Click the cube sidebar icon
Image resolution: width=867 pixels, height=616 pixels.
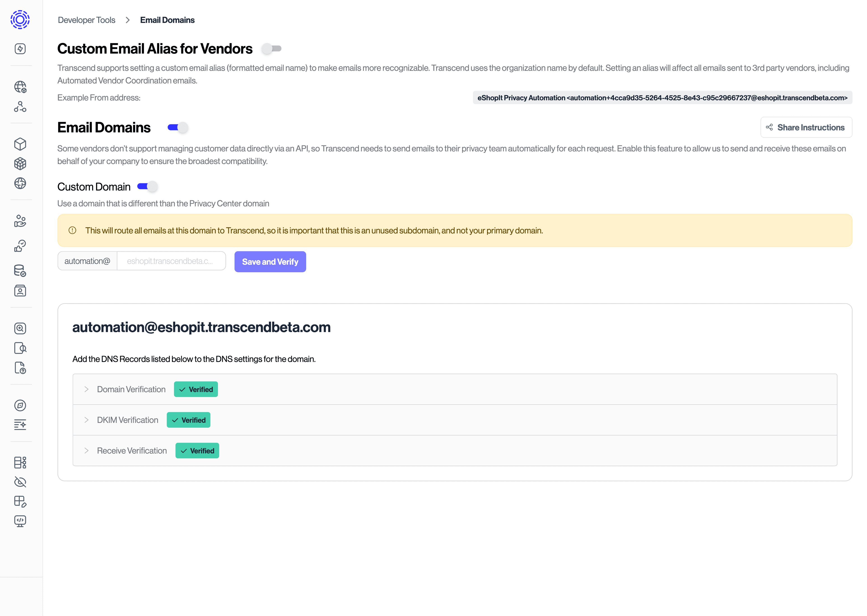point(20,144)
